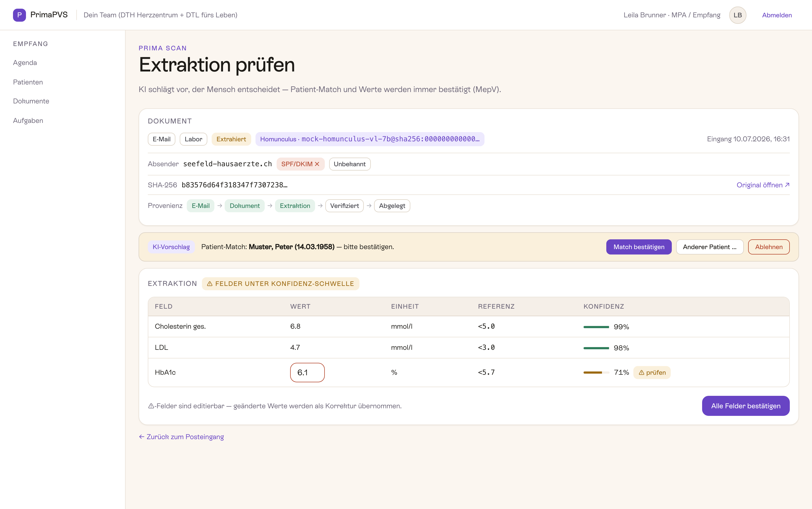Click the LDL 98% confidence bar
Viewport: 812px width, 509px height.
click(596, 348)
